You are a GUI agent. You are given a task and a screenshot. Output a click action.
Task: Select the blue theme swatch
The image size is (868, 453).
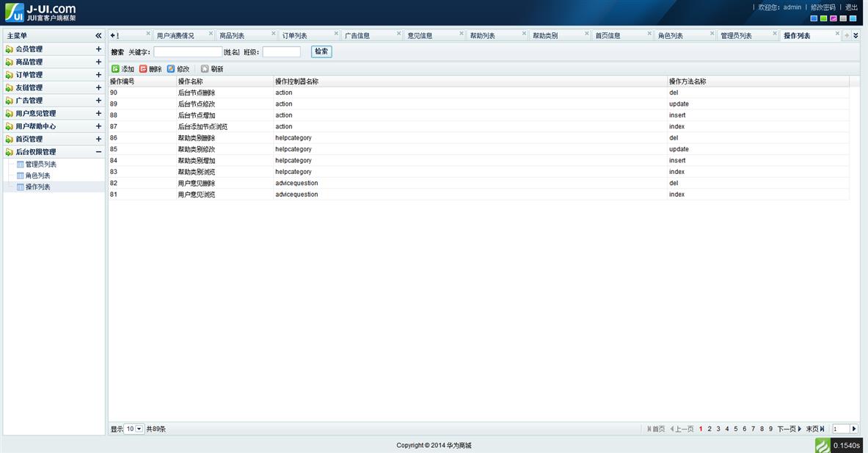[x=814, y=18]
